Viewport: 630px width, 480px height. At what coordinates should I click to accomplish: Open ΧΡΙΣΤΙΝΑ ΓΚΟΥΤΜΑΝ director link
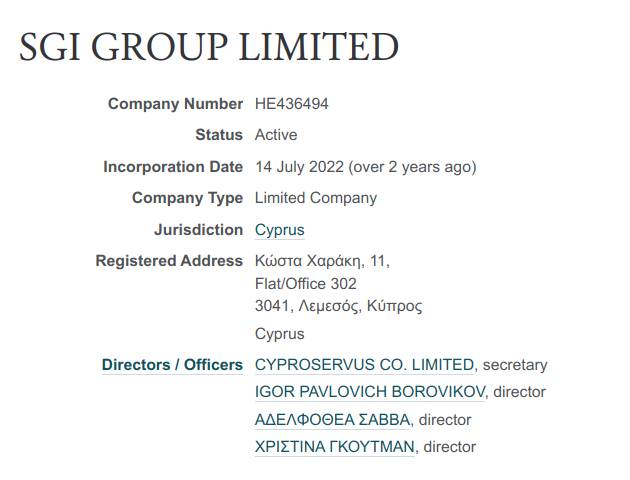[x=334, y=447]
